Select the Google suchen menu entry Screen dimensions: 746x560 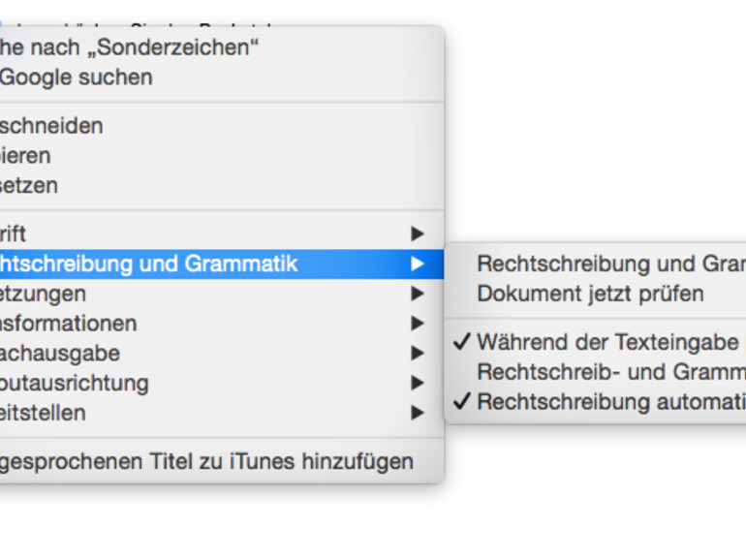[x=76, y=78]
